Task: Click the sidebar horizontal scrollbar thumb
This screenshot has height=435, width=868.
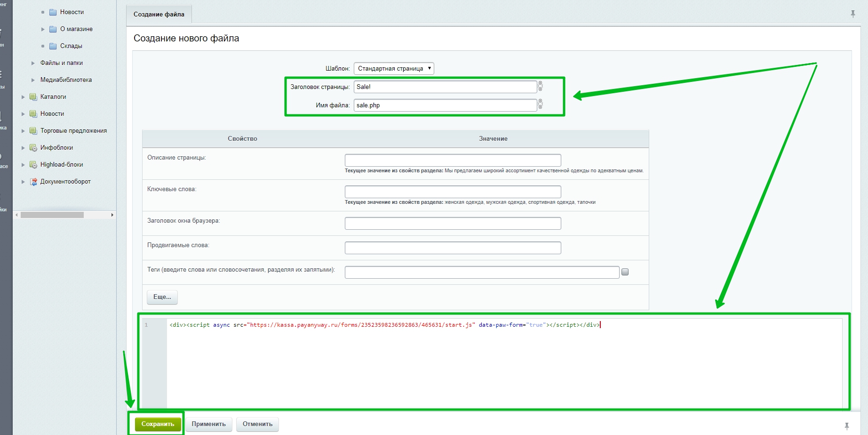Action: click(52, 215)
